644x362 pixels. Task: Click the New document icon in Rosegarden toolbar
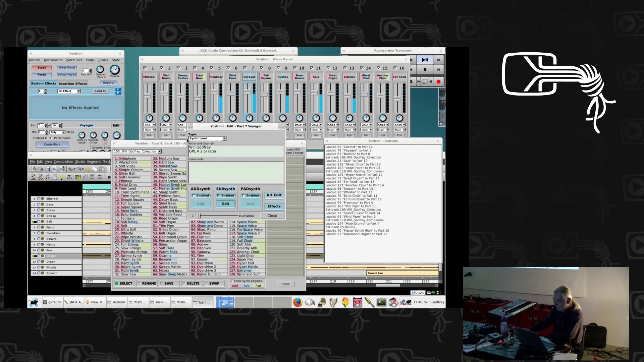click(x=34, y=169)
